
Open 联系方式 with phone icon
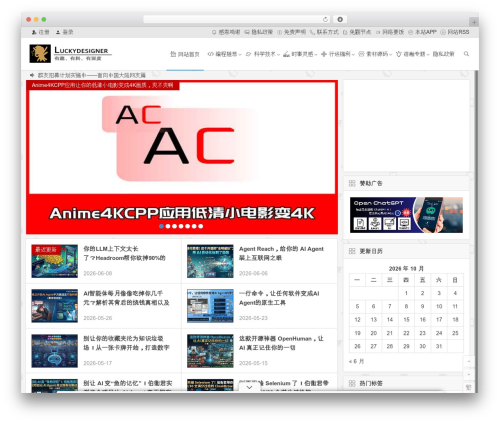click(x=324, y=32)
